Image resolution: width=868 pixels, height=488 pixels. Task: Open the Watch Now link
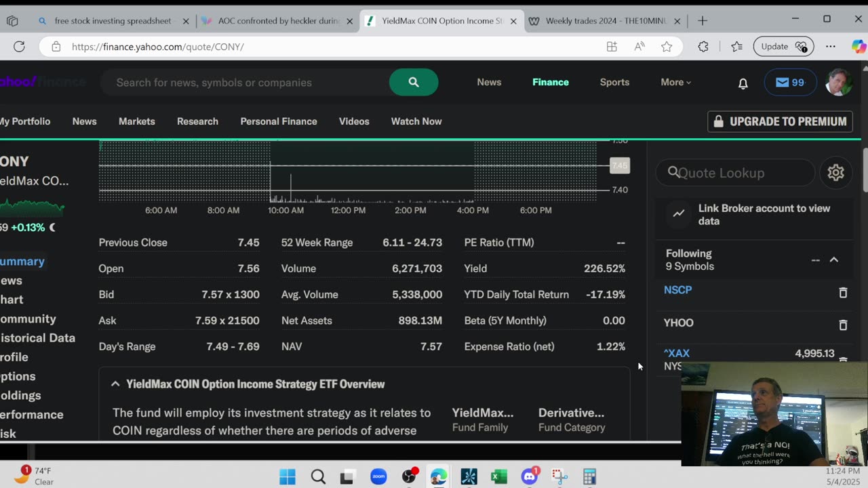pos(416,121)
